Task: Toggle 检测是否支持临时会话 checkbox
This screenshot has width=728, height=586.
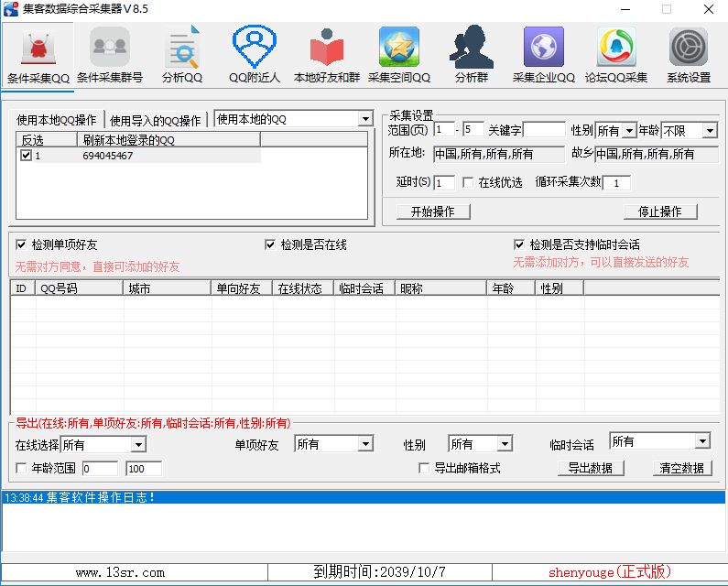Action: [x=519, y=244]
